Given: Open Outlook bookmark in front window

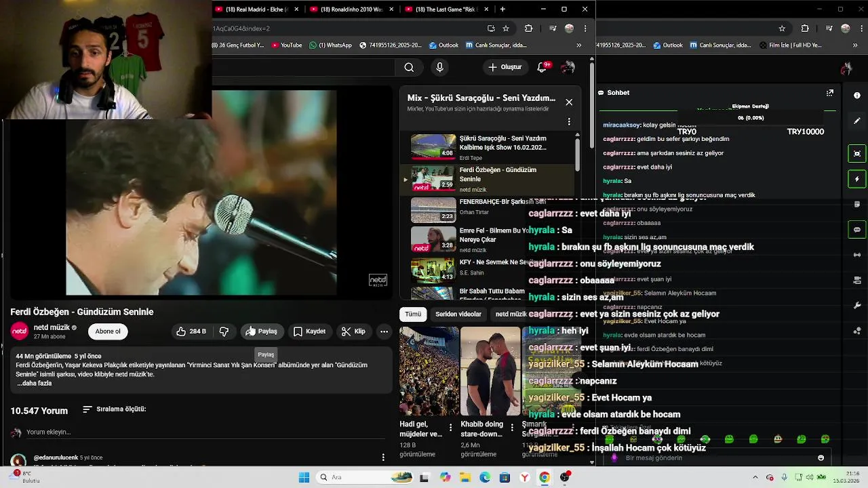Looking at the screenshot, I should tap(443, 45).
